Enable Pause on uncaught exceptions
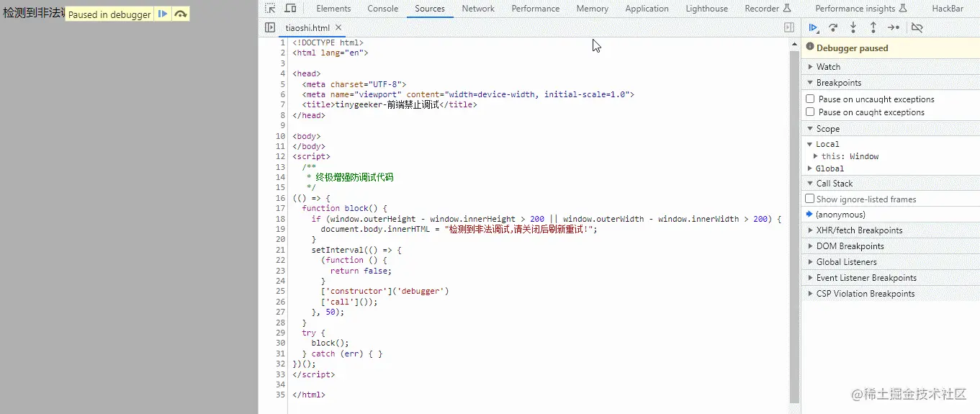This screenshot has height=414, width=980. click(x=810, y=99)
